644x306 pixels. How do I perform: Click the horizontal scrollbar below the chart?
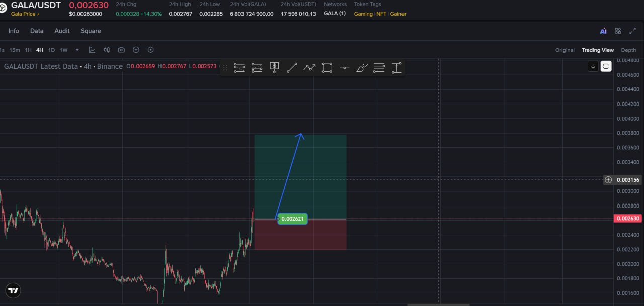click(438, 304)
